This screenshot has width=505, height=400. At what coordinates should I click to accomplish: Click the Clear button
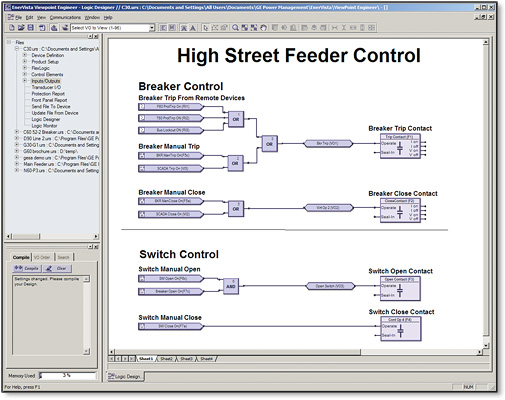(x=57, y=268)
